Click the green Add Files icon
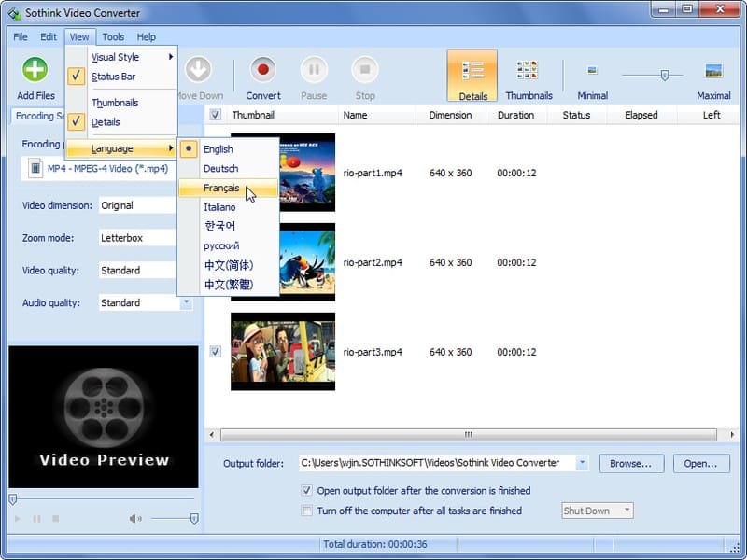This screenshot has width=747, height=560. click(35, 69)
